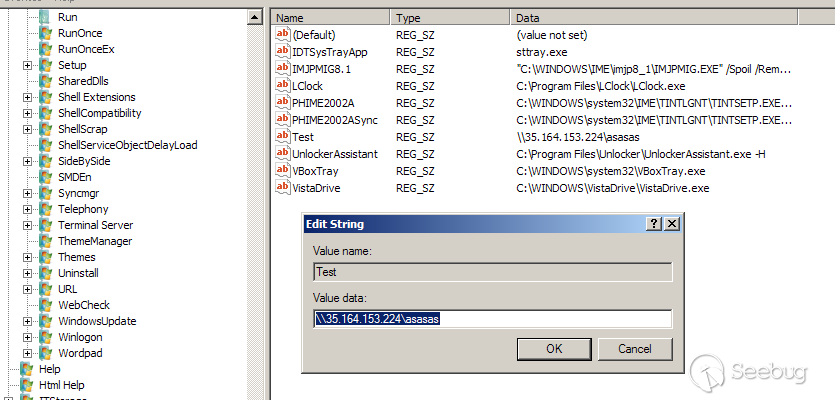
Task: Select the IDTSysTrayApp entry icon
Action: click(x=282, y=52)
